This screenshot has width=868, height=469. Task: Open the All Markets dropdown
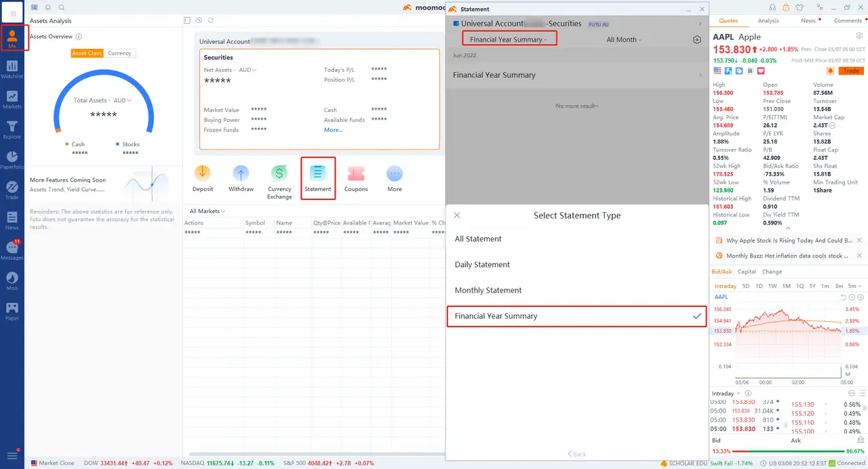(x=208, y=211)
